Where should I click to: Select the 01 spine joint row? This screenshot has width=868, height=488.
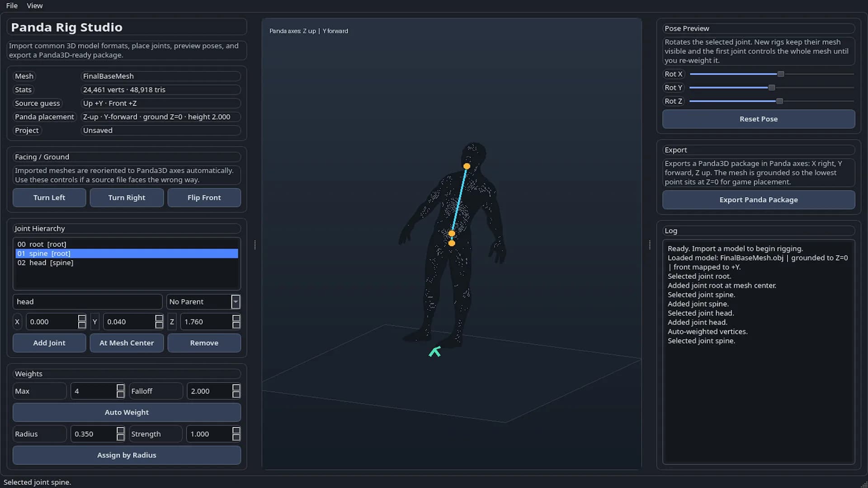tap(127, 253)
